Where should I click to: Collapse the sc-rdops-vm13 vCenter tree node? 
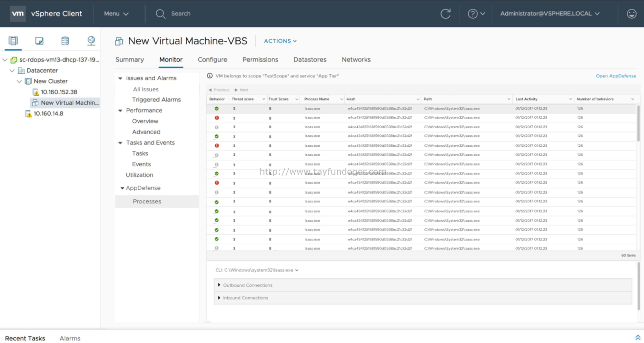click(x=5, y=60)
